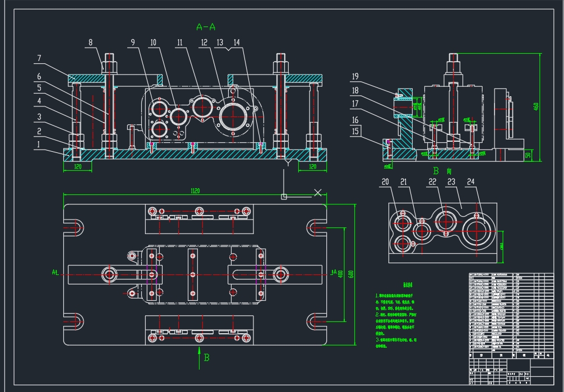The height and width of the screenshot is (392, 564).
Task: Select the green technical requirements heading
Action: [408, 285]
